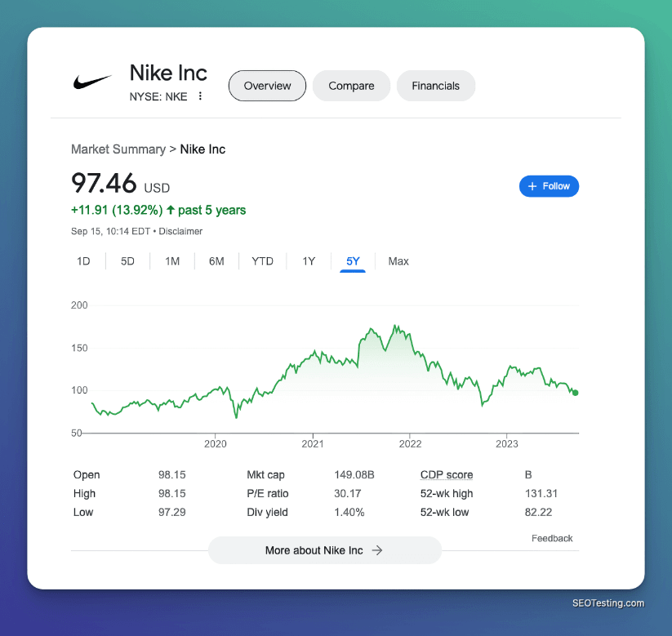Click the CDP score label

click(446, 475)
